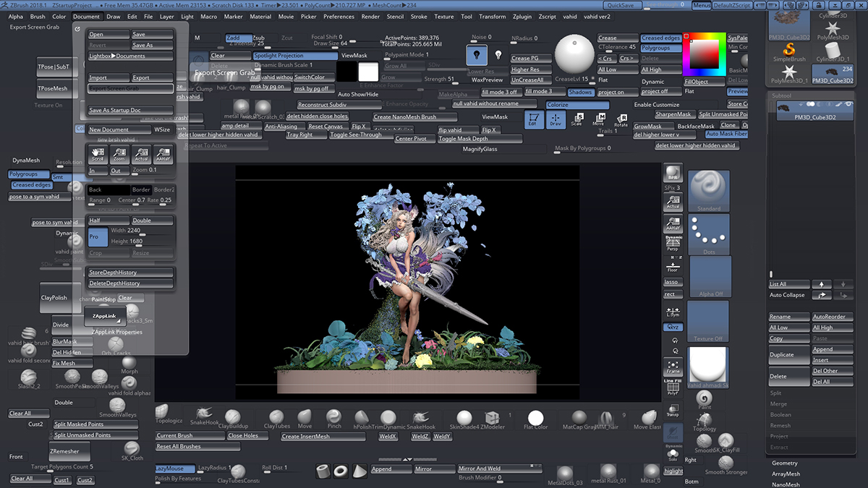The height and width of the screenshot is (488, 868).
Task: Toggle Spotlight Projection
Action: coord(295,56)
